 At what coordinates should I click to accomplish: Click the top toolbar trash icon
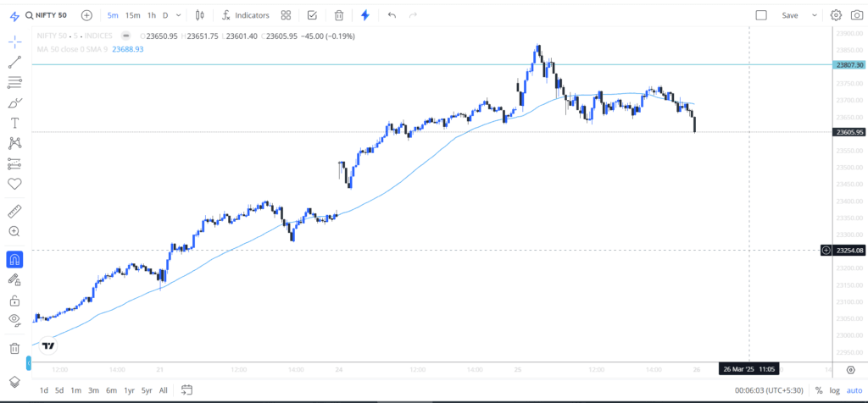339,15
